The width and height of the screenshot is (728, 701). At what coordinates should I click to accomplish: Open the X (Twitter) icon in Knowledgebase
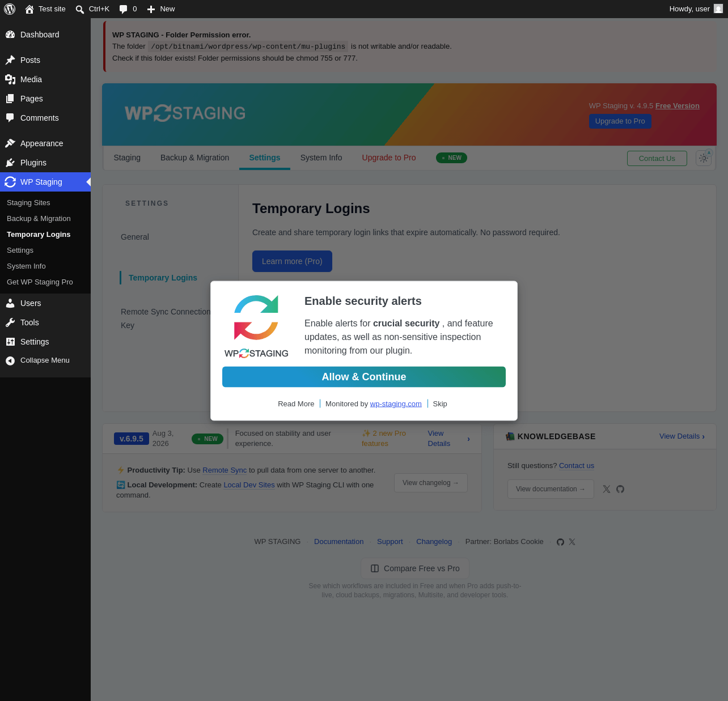click(607, 489)
